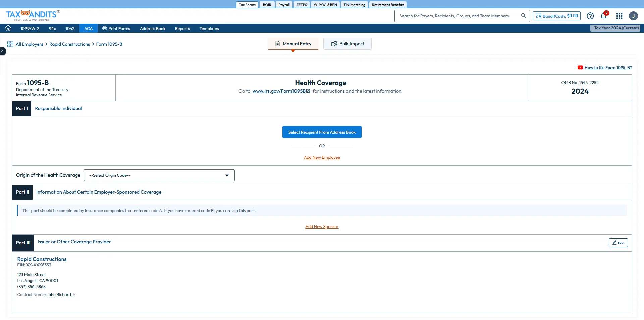Open the Retirement Benefits tab
Viewport: 644px width, 320px height.
pyautogui.click(x=388, y=5)
